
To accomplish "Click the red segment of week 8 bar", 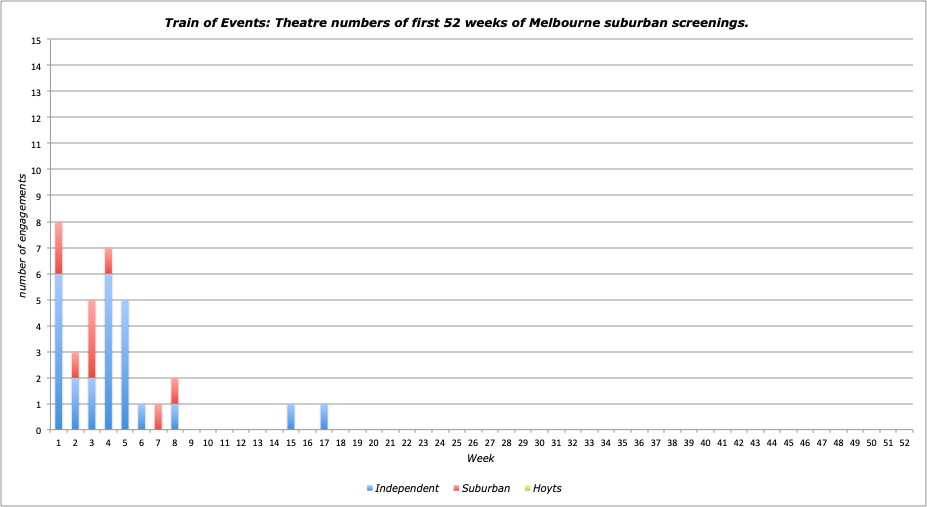I will click(174, 391).
